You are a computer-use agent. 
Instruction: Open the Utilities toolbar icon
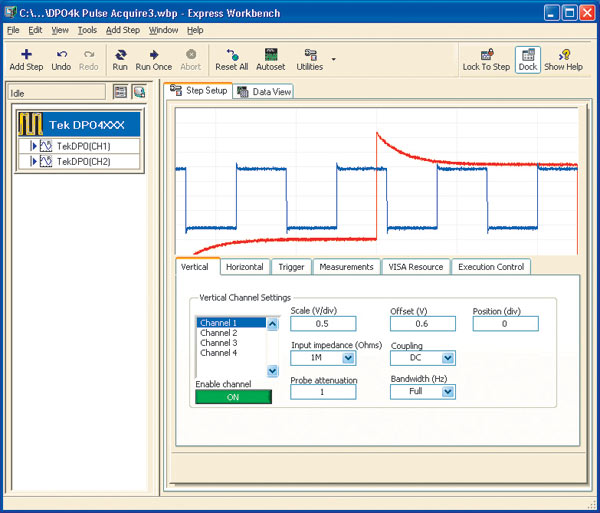pos(310,54)
